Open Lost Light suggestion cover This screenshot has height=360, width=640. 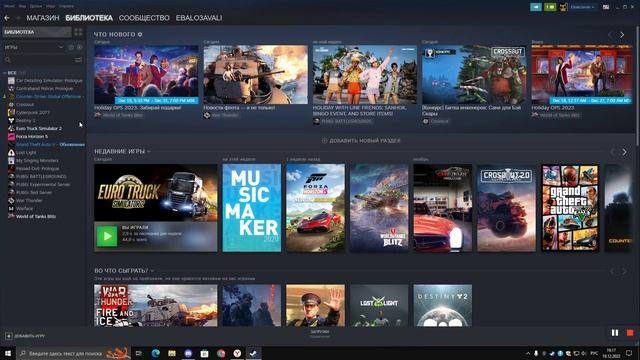point(379,305)
